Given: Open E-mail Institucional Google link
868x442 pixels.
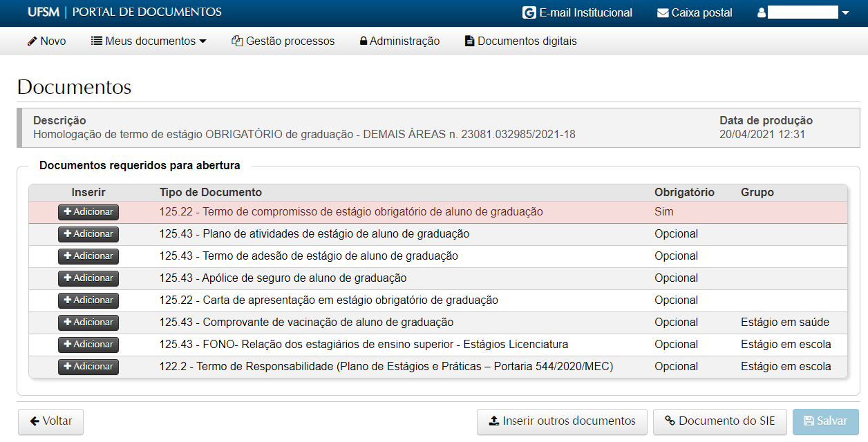Looking at the screenshot, I should pyautogui.click(x=578, y=12).
